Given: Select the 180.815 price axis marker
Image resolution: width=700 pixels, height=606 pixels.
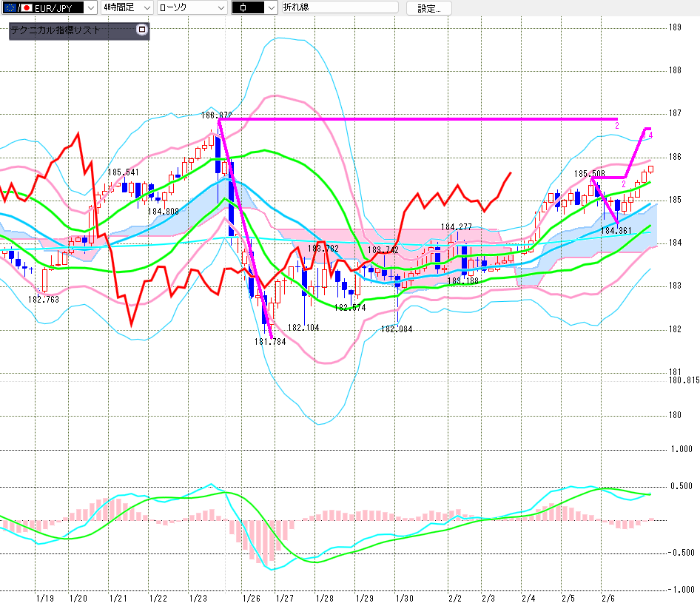Looking at the screenshot, I should (684, 380).
